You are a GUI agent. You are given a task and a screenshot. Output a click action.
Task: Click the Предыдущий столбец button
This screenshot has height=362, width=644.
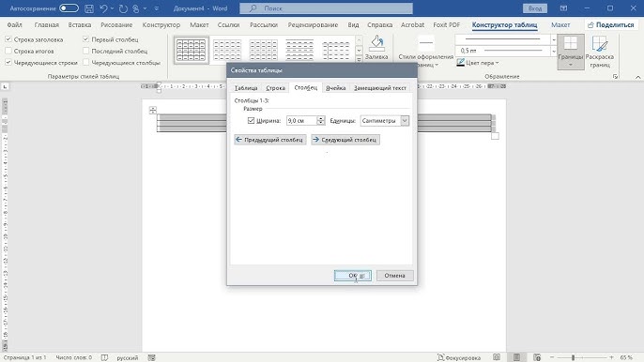pyautogui.click(x=269, y=140)
